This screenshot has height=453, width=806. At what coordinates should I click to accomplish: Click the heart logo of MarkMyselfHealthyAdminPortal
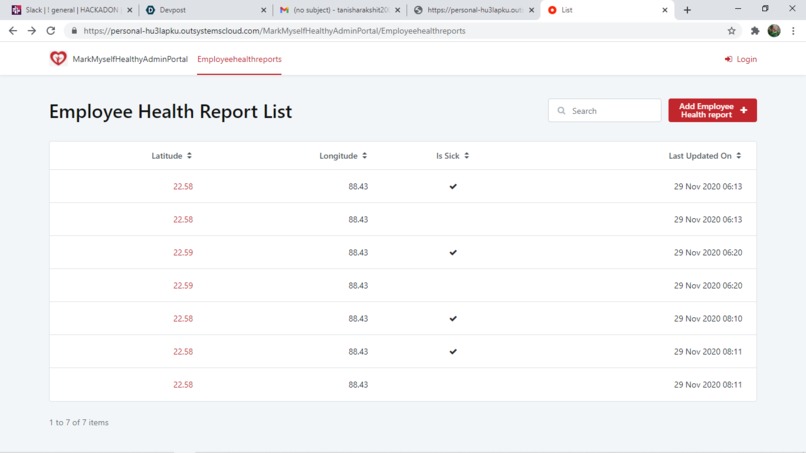(58, 58)
